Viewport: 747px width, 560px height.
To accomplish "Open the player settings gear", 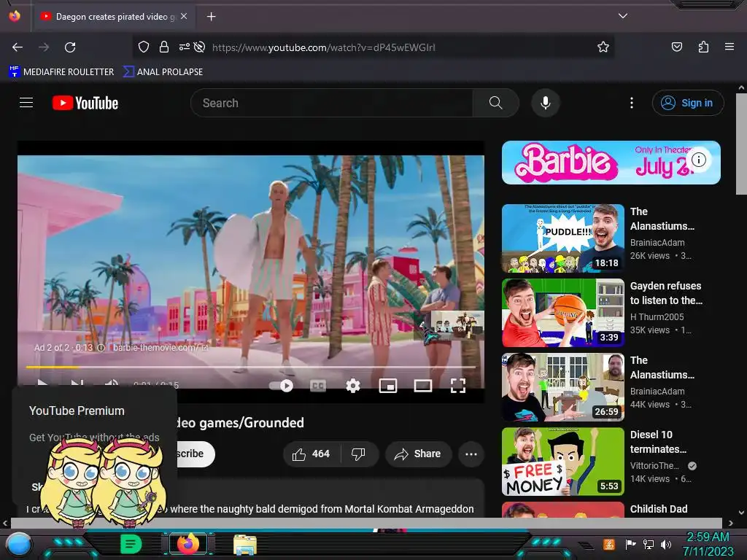I will point(352,386).
